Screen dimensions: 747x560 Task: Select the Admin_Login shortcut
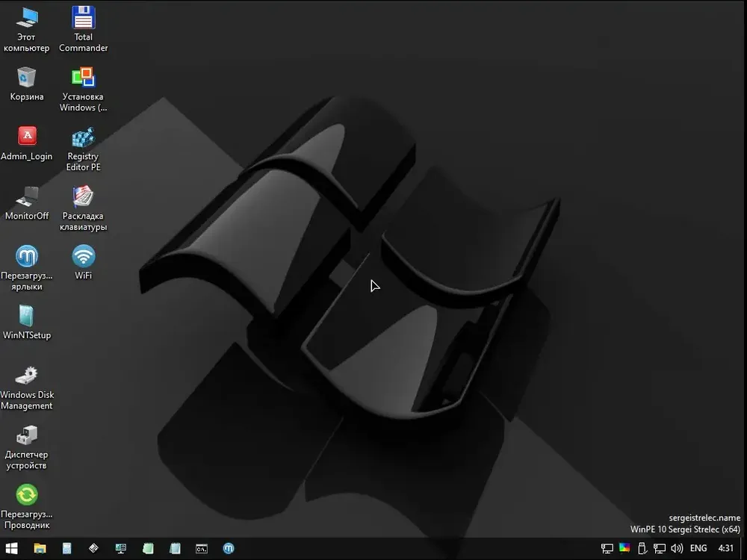[27, 143]
